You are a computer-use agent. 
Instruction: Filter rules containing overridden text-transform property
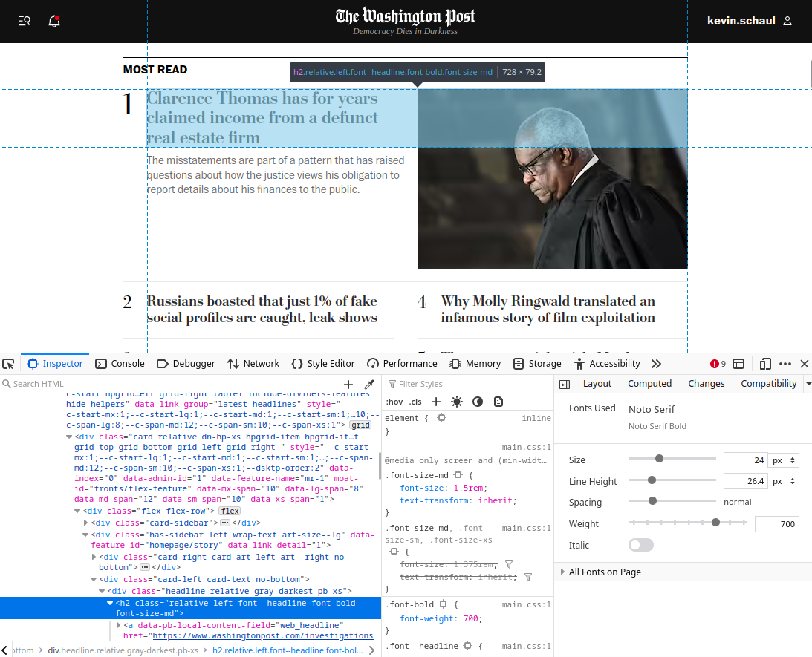tap(528, 577)
